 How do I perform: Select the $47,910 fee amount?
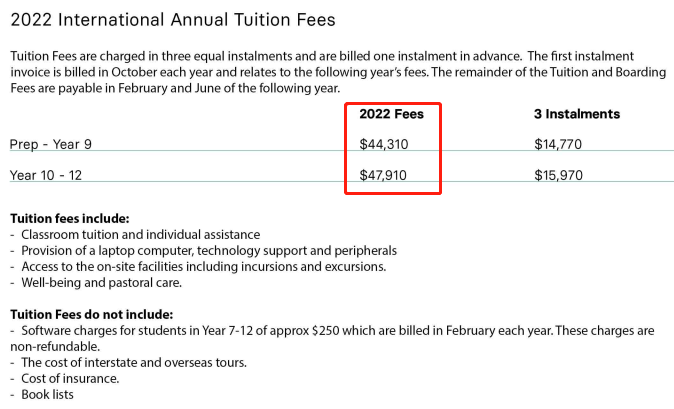[383, 175]
